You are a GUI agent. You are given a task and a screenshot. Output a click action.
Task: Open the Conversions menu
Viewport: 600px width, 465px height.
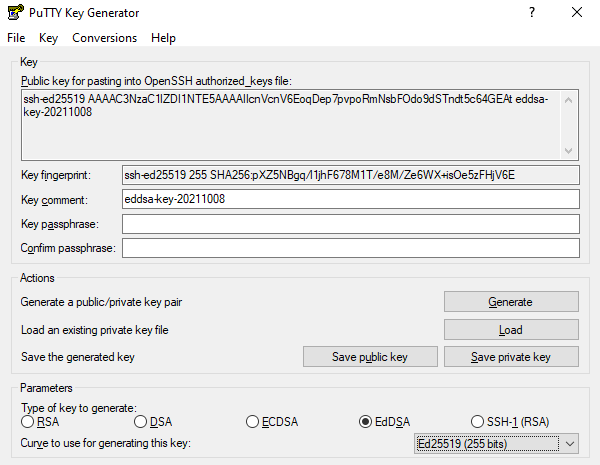[x=104, y=38]
